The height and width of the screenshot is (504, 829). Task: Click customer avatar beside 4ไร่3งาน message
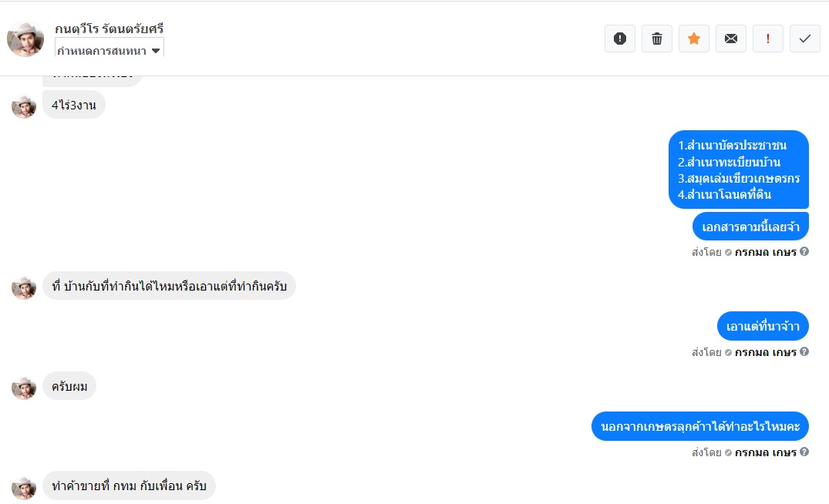[x=24, y=106]
